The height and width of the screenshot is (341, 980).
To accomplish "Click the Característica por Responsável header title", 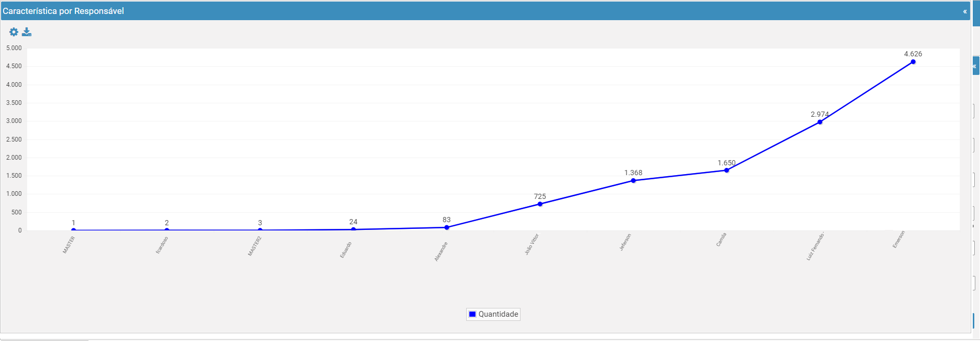I will (x=63, y=11).
